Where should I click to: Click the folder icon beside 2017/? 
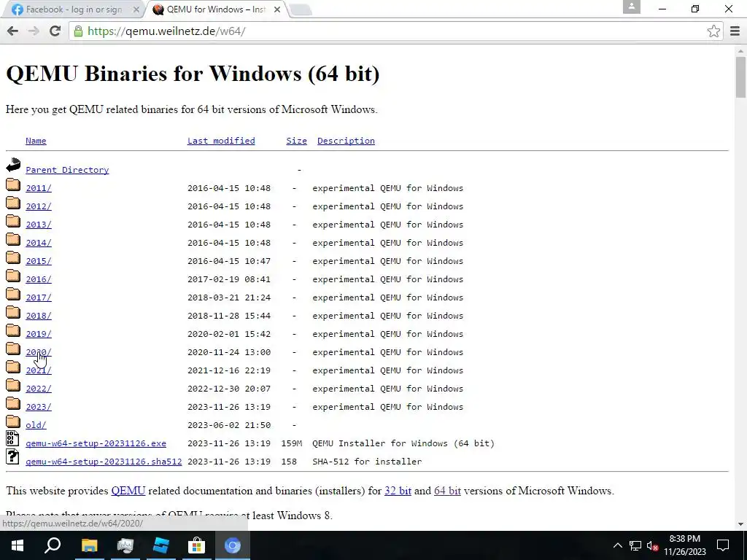pos(13,295)
